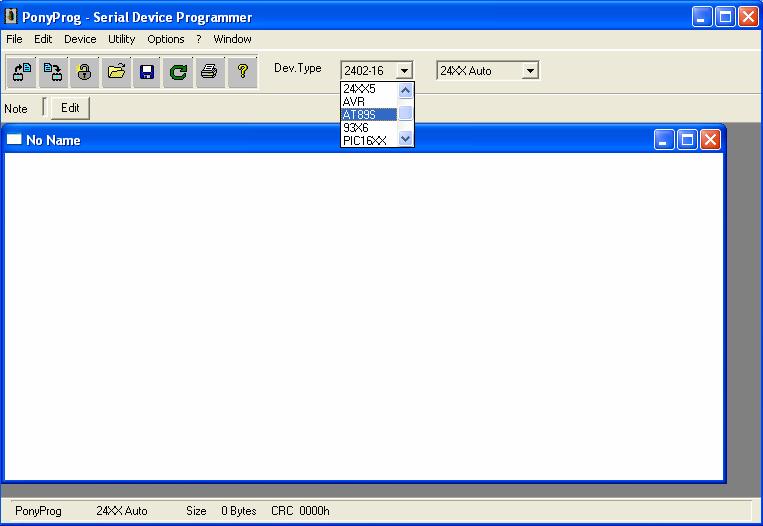Screen dimensions: 763x526
Task: Select AVR in the device list
Action: tap(369, 102)
